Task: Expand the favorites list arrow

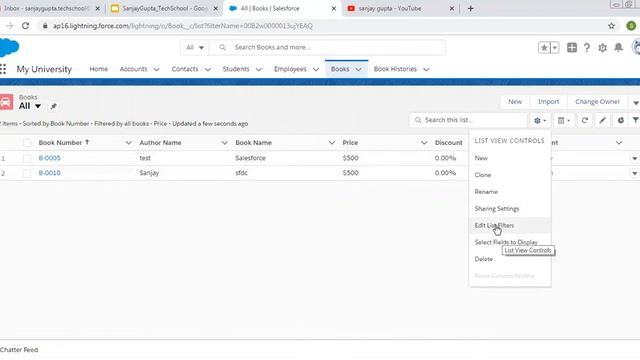Action: (555, 48)
